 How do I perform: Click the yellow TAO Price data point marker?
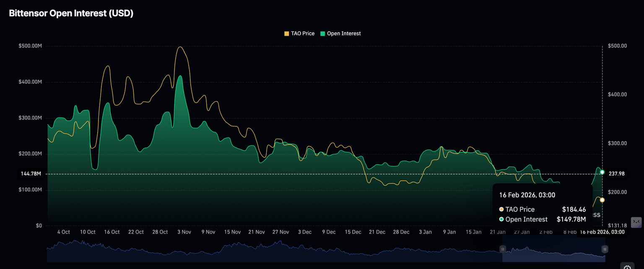(602, 200)
